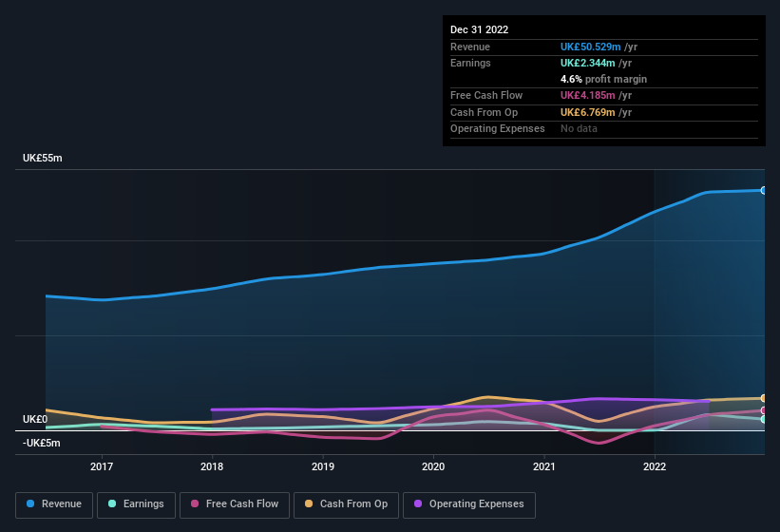The width and height of the screenshot is (780, 532).
Task: Select the Earnings endpoint marker at chart edge
Action: (764, 419)
